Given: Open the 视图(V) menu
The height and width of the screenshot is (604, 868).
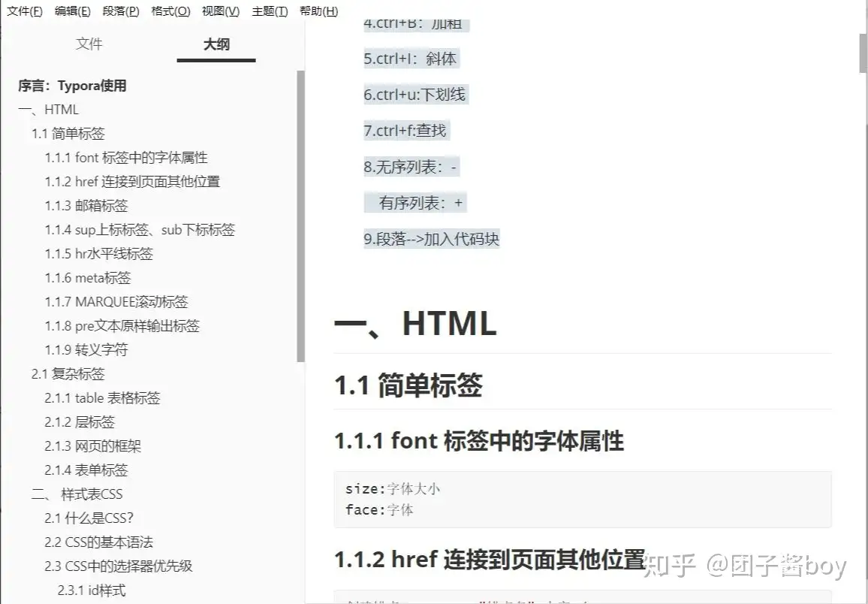Looking at the screenshot, I should point(219,11).
